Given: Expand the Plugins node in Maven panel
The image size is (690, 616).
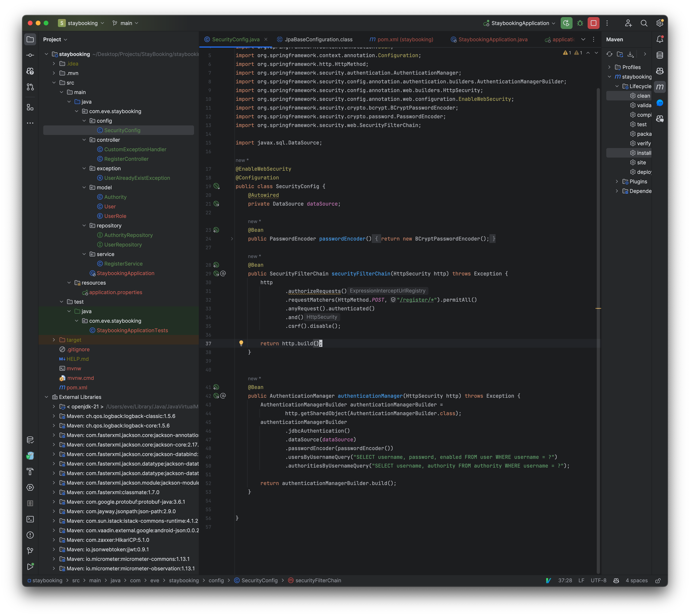Looking at the screenshot, I should 617,181.
